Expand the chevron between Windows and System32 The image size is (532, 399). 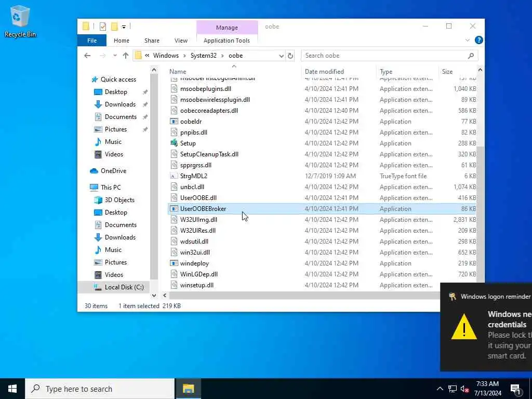coord(185,56)
